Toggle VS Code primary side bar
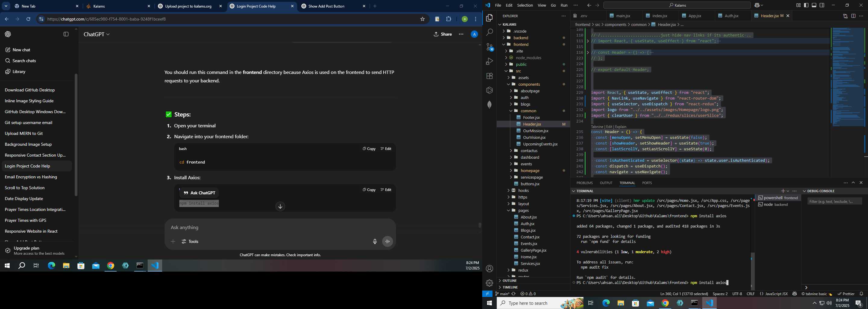 click(806, 5)
